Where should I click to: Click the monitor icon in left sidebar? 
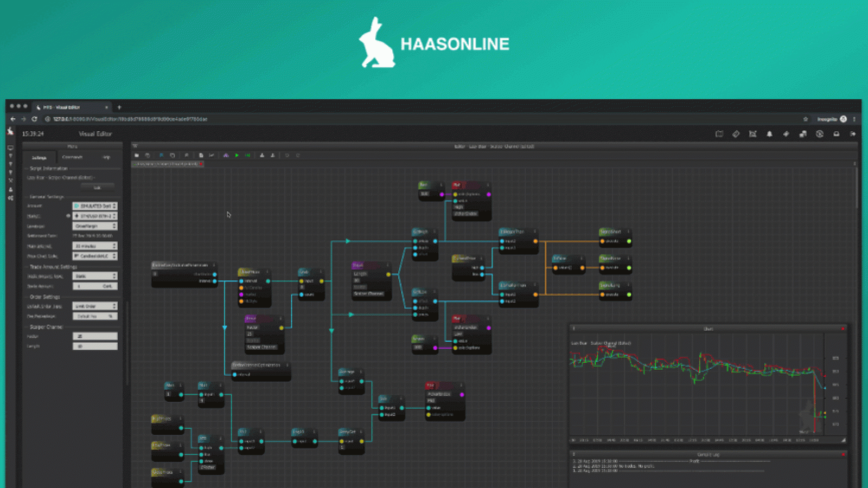click(x=10, y=147)
